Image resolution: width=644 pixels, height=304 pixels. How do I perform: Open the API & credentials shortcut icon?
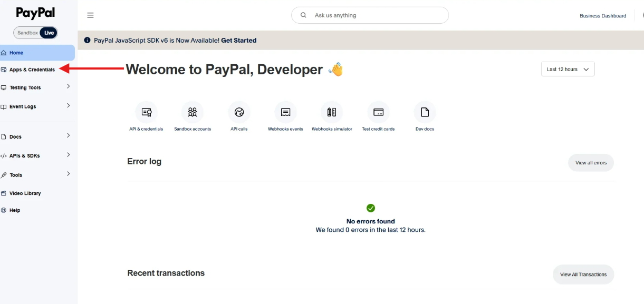pyautogui.click(x=146, y=112)
